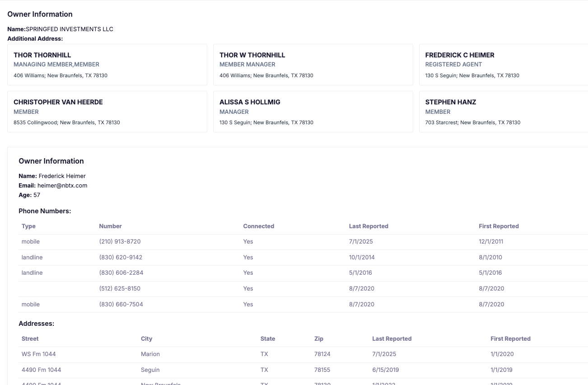Click the email heimer@nbtx.com
The width and height of the screenshot is (588, 385).
(x=62, y=185)
